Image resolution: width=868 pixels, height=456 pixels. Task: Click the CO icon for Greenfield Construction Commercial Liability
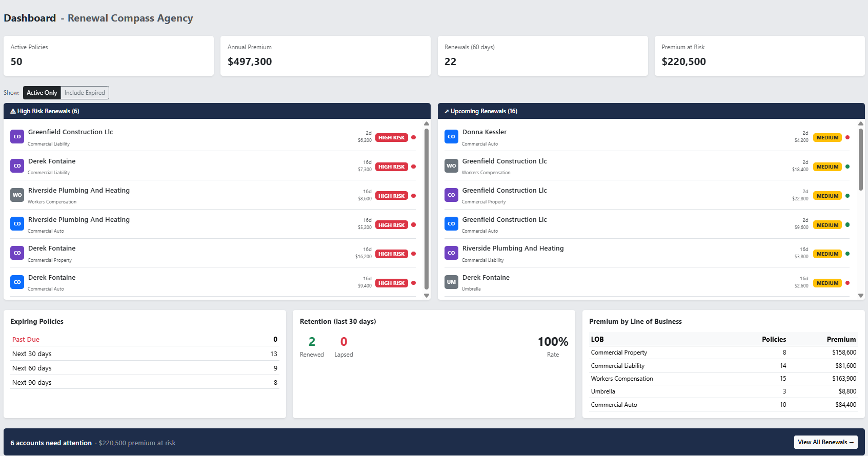[x=17, y=137]
